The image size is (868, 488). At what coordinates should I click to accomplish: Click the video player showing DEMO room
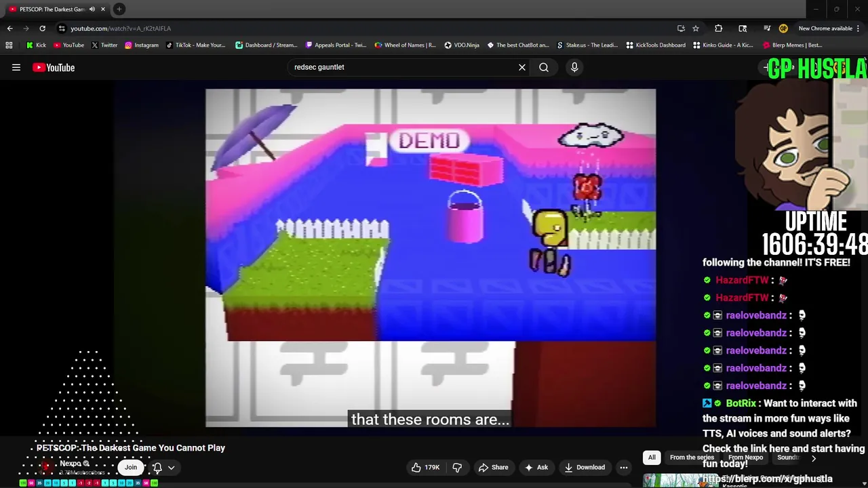[431, 258]
